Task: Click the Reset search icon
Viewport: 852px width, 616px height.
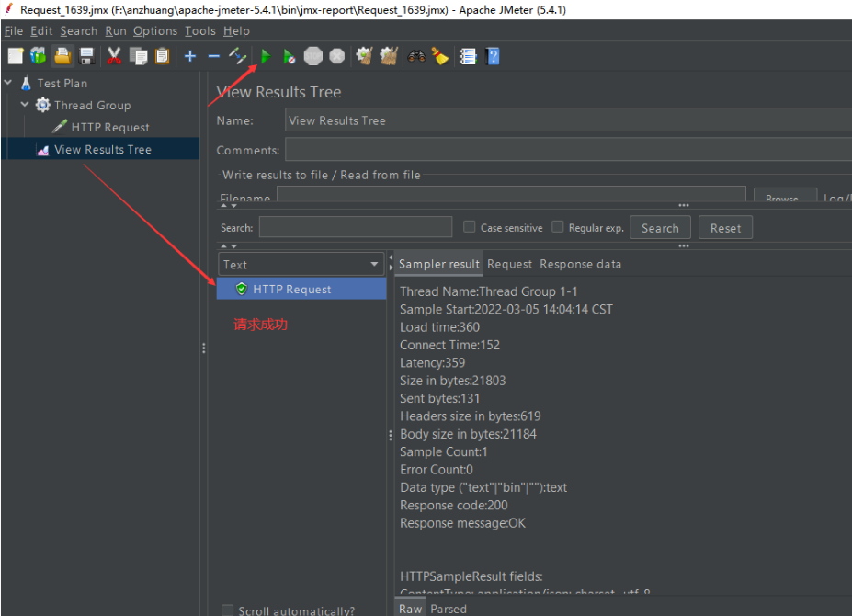Action: point(439,56)
